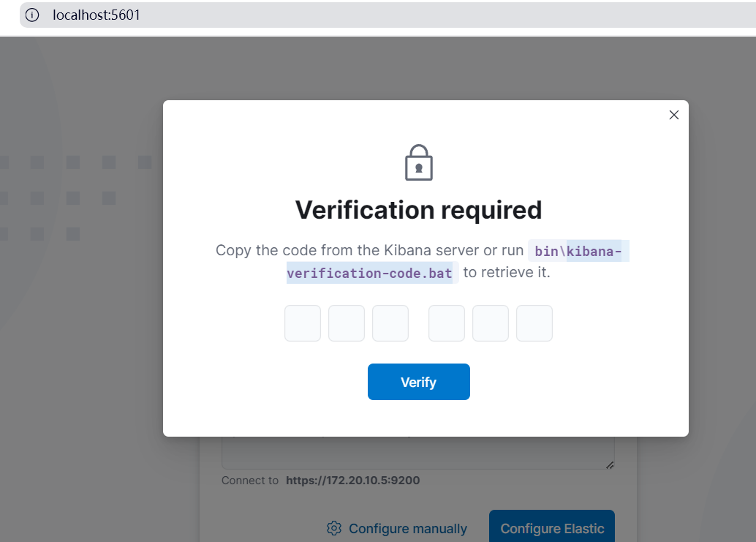Click the padlock icon in dialog
Viewport: 756px width, 542px height.
418,162
